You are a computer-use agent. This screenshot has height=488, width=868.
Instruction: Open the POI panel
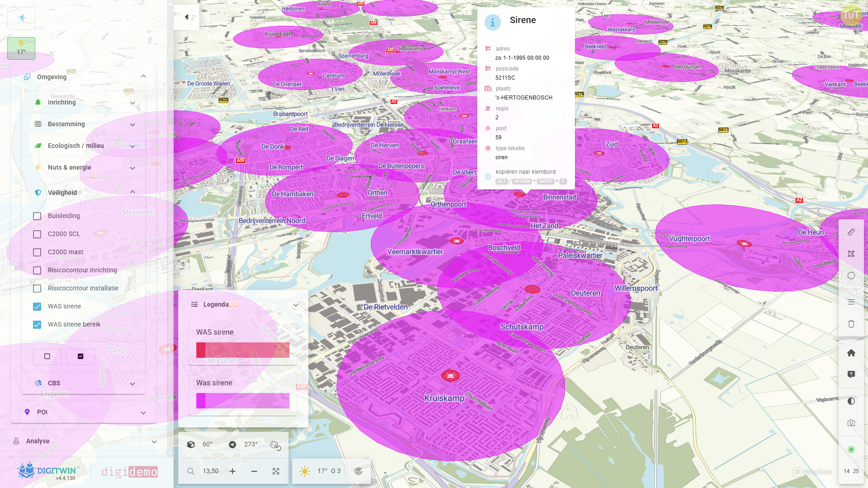point(143,412)
